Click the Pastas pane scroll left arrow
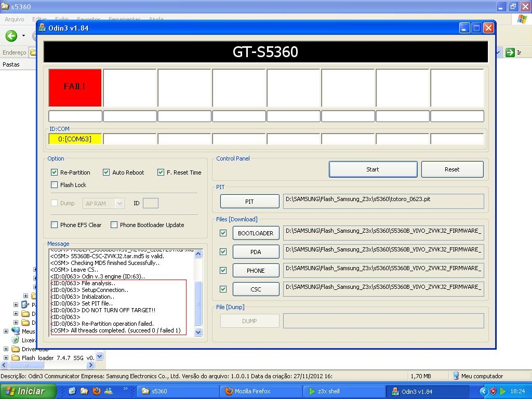This screenshot has width=532, height=399. tap(4, 365)
